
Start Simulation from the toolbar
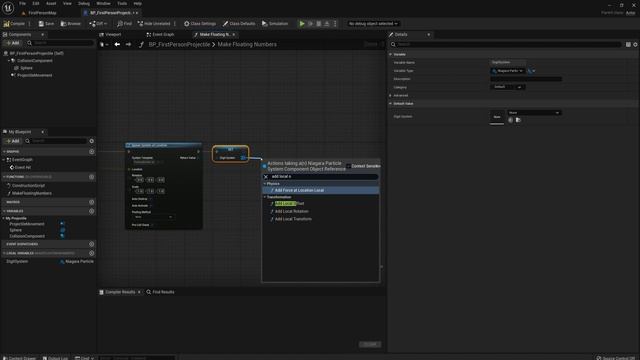tap(275, 24)
